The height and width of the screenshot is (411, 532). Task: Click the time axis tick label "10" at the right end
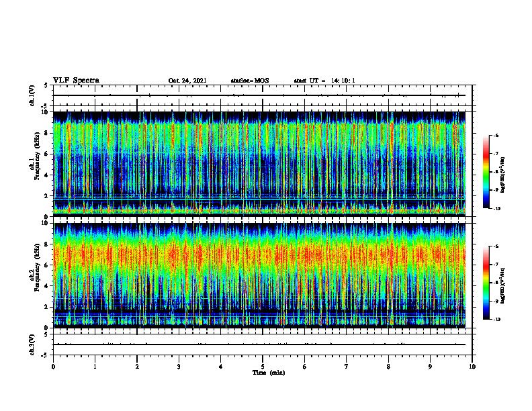(x=472, y=367)
